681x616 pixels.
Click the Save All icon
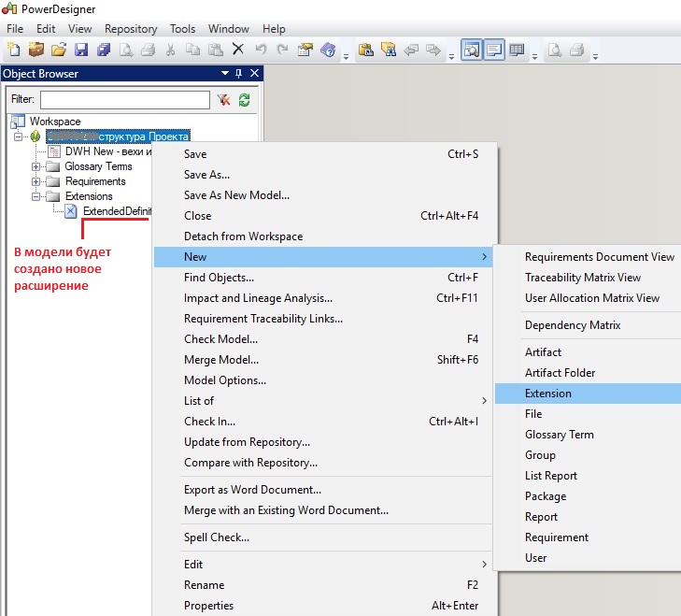104,50
